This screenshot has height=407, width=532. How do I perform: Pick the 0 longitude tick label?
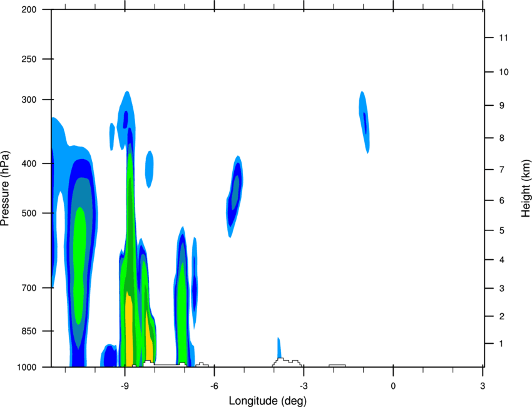click(x=393, y=386)
